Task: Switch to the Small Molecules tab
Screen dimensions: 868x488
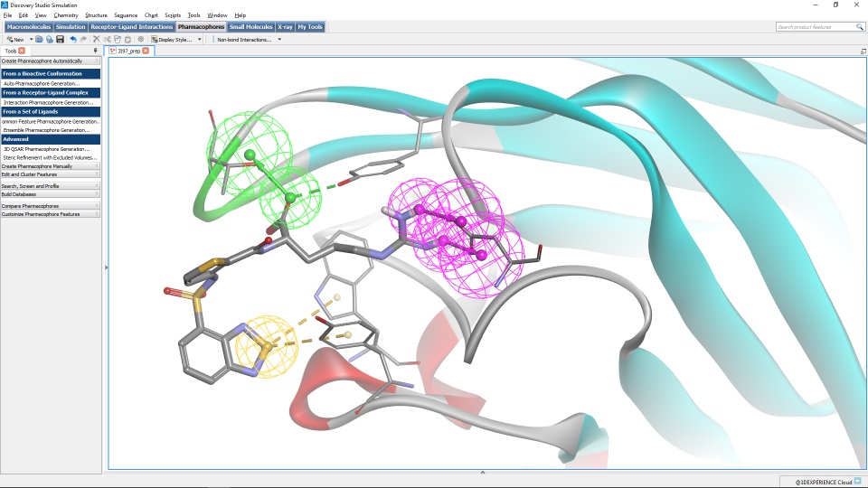Action: coord(250,26)
